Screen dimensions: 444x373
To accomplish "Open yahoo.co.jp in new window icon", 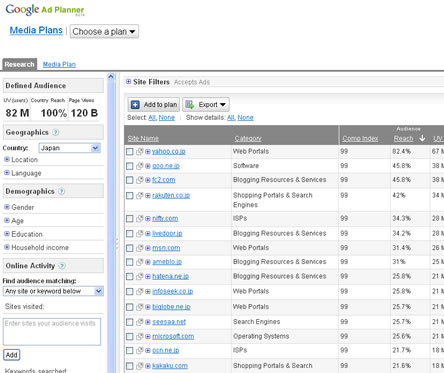I will (140, 152).
